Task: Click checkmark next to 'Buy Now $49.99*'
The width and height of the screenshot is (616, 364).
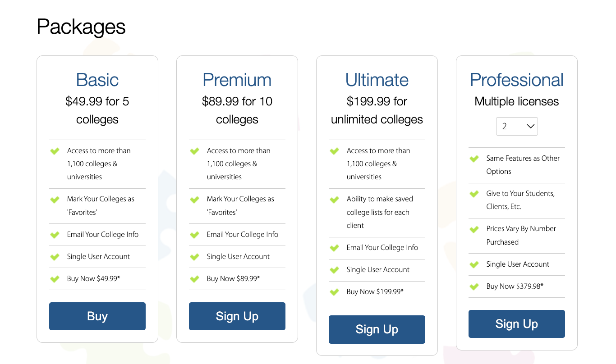Action: pos(55,279)
